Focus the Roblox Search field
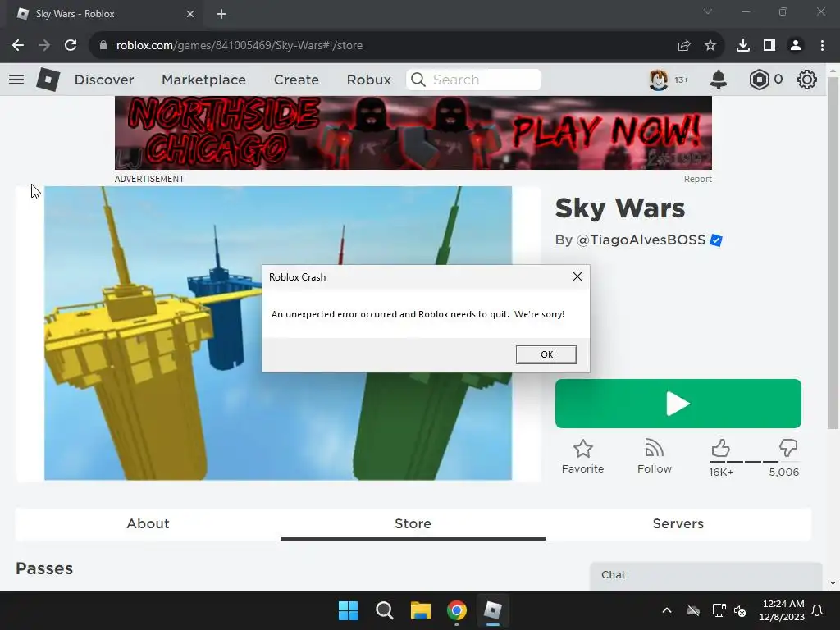 click(473, 80)
